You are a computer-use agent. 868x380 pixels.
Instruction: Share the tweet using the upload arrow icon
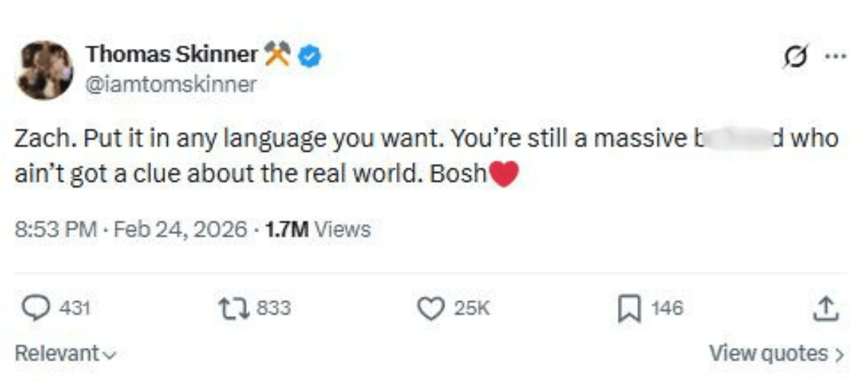[x=827, y=309]
